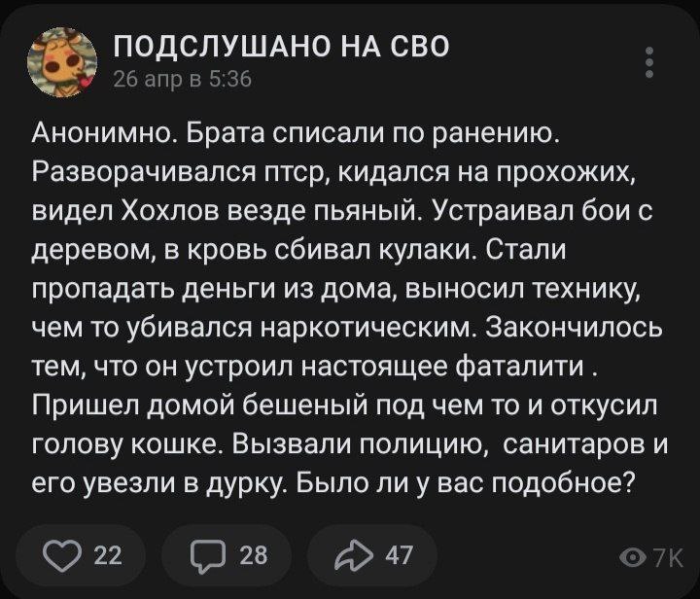Click the like count 22

click(110, 555)
